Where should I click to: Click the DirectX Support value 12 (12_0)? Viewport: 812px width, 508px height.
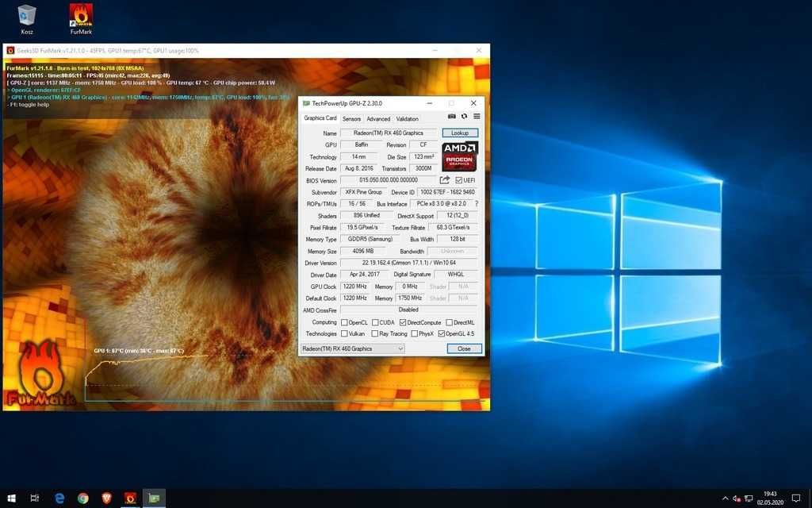tap(458, 216)
